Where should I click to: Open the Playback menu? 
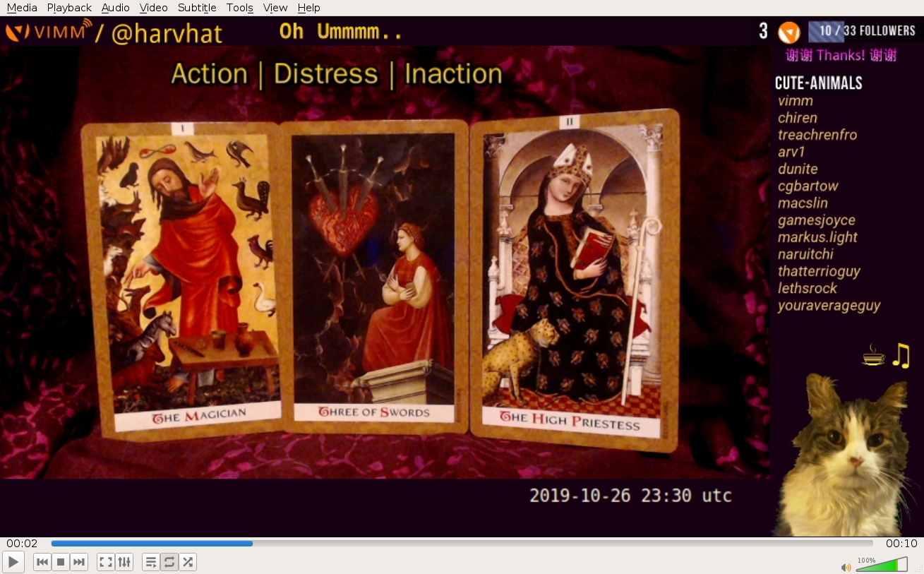69,8
